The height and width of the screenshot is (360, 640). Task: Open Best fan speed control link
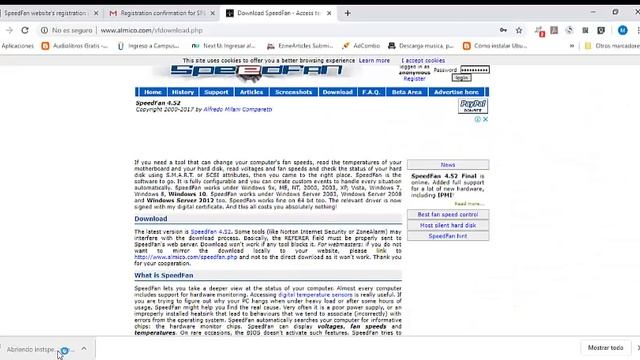[448, 214]
